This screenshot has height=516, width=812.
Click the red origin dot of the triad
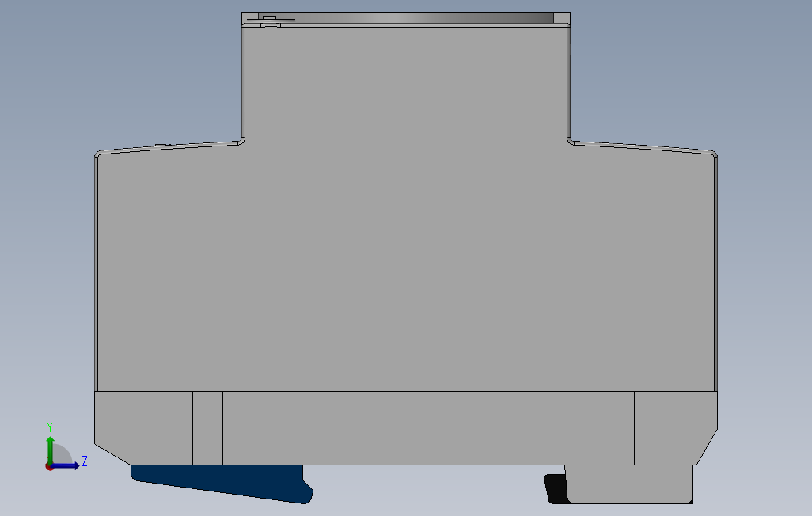pos(49,467)
